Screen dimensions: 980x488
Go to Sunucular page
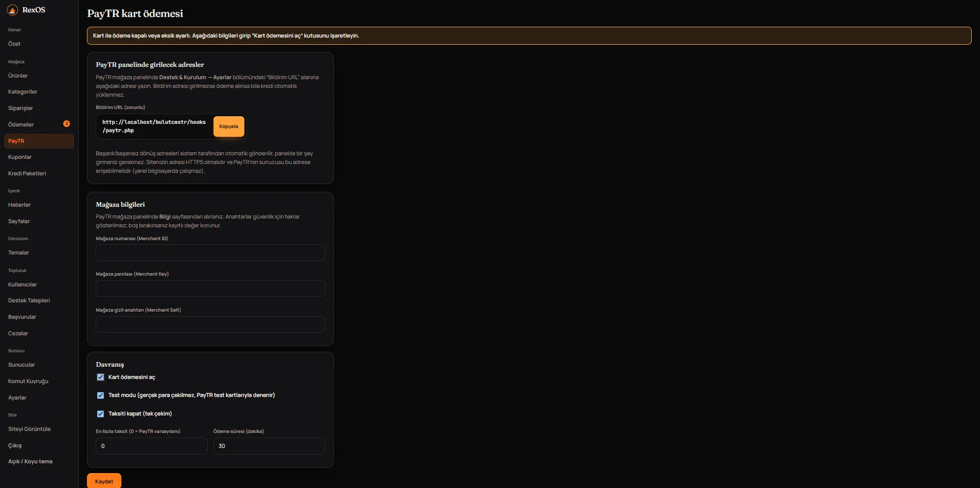coord(39,365)
